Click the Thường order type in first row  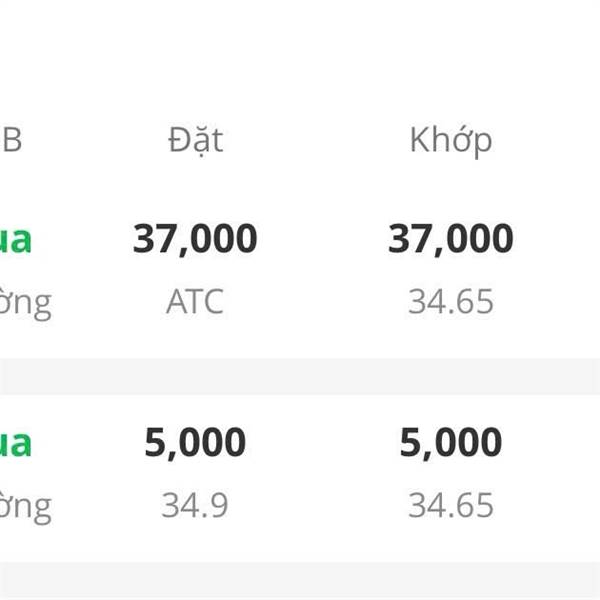pos(26,302)
